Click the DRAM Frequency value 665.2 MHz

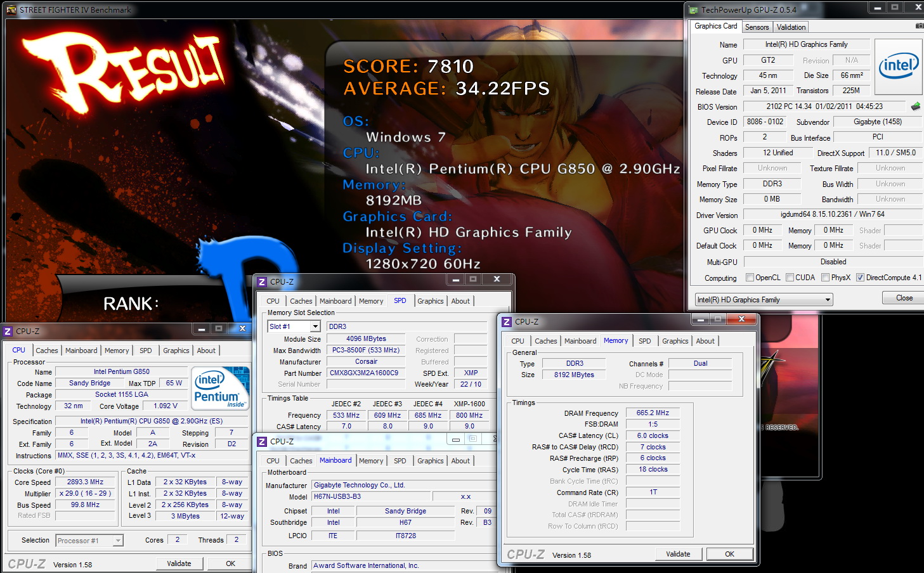click(653, 413)
